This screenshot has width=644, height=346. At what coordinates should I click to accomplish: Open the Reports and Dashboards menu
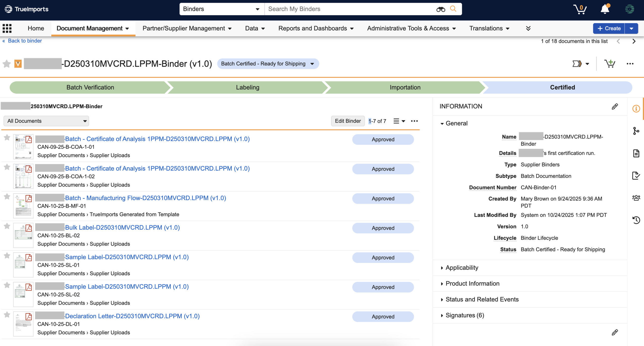pos(316,28)
